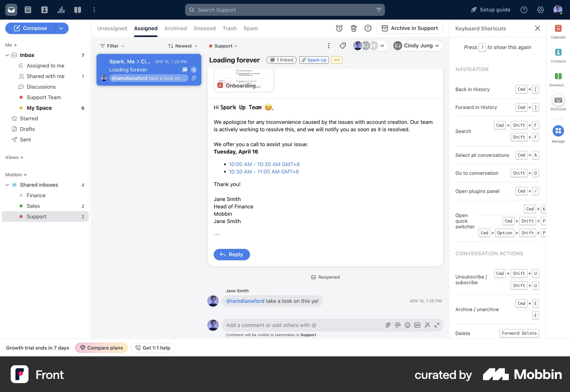Open the Knowledge Base panel
570x392 pixels.
point(558,79)
